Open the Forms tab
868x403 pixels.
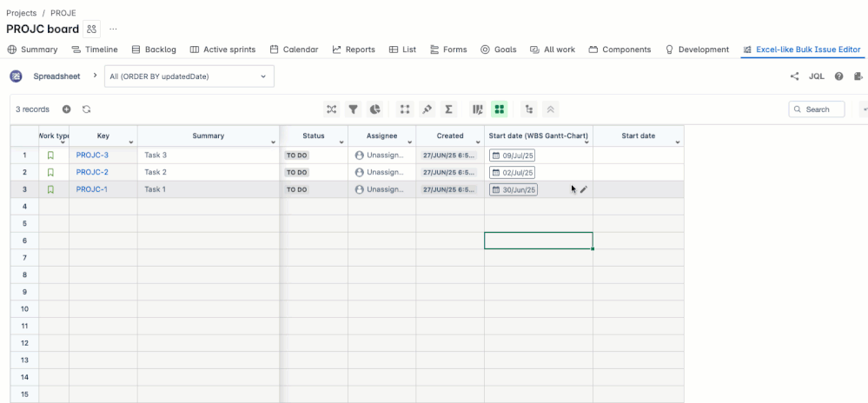click(448, 50)
